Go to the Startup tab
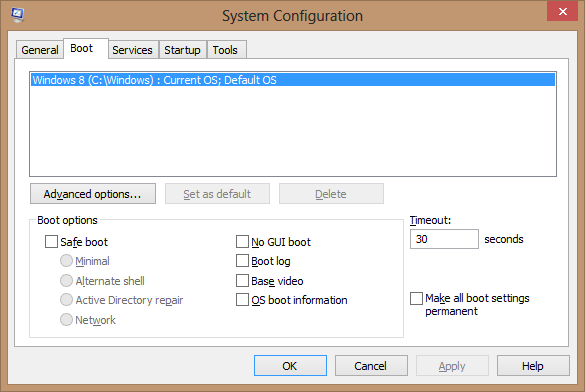 [182, 50]
